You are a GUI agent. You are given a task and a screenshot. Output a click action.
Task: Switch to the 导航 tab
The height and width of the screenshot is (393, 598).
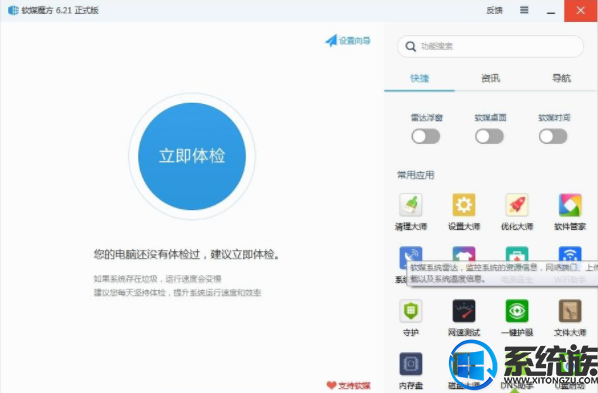click(561, 78)
